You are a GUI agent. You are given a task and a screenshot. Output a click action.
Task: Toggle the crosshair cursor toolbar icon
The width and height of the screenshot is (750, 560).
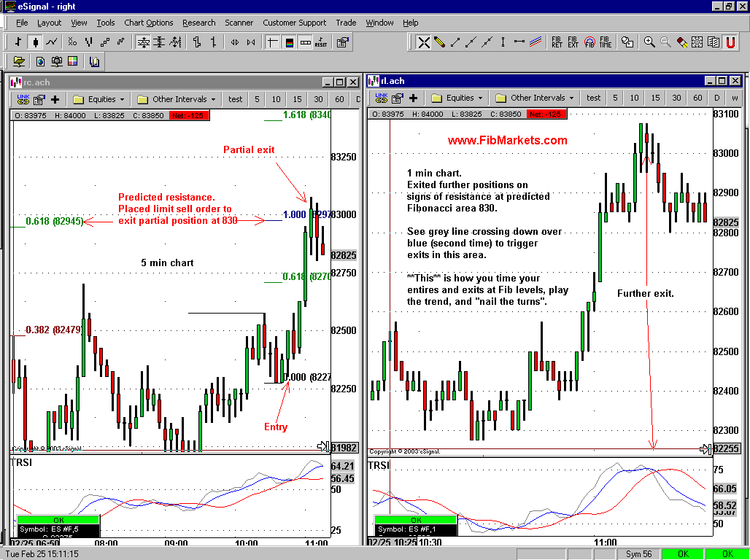coord(272,42)
